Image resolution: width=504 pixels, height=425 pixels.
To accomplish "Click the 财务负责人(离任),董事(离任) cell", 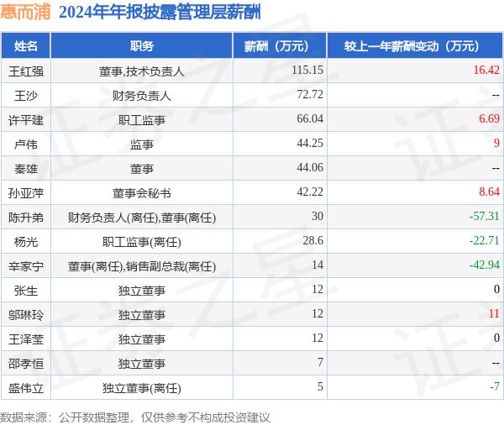I will [142, 218].
